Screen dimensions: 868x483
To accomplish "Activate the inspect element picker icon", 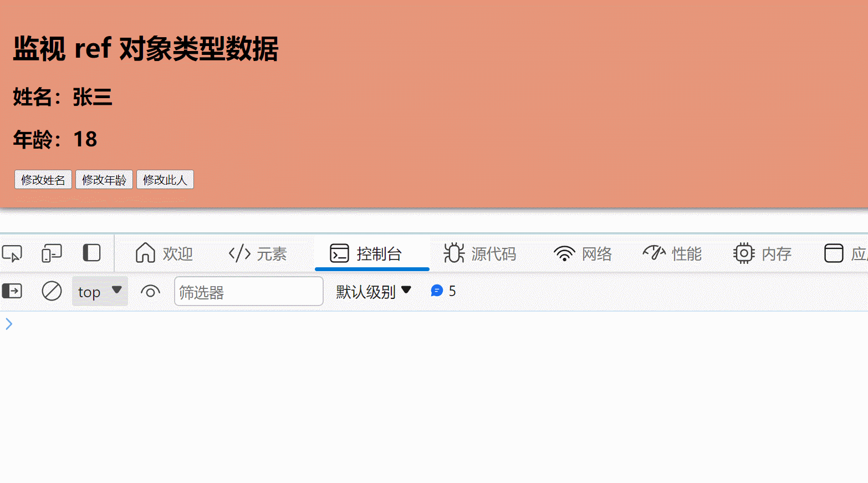I will tap(12, 253).
